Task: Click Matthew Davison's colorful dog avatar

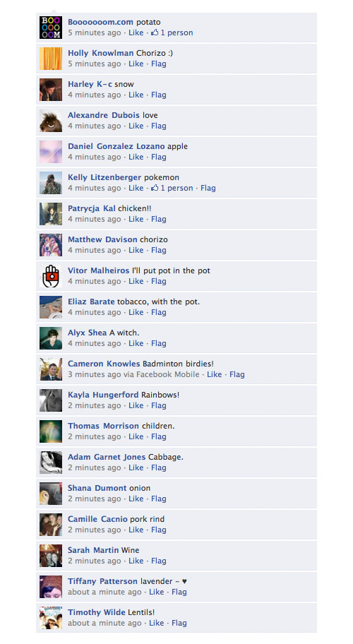Action: (51, 245)
